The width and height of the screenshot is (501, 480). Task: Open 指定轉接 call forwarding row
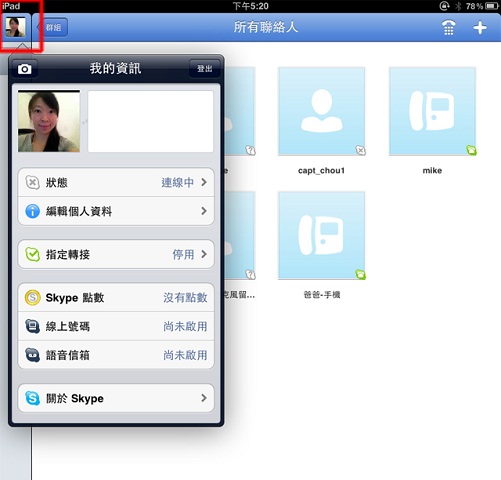click(x=116, y=254)
